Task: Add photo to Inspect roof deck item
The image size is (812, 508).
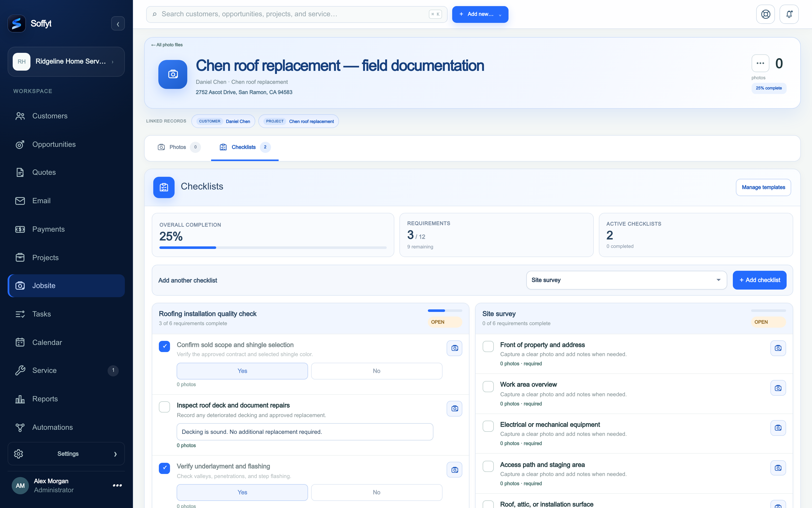Action: 454,408
